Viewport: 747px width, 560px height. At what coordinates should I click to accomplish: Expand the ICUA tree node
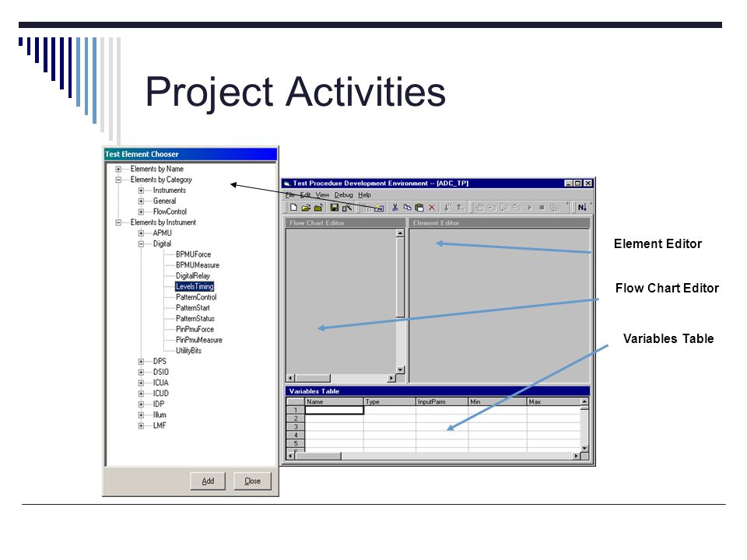[141, 383]
